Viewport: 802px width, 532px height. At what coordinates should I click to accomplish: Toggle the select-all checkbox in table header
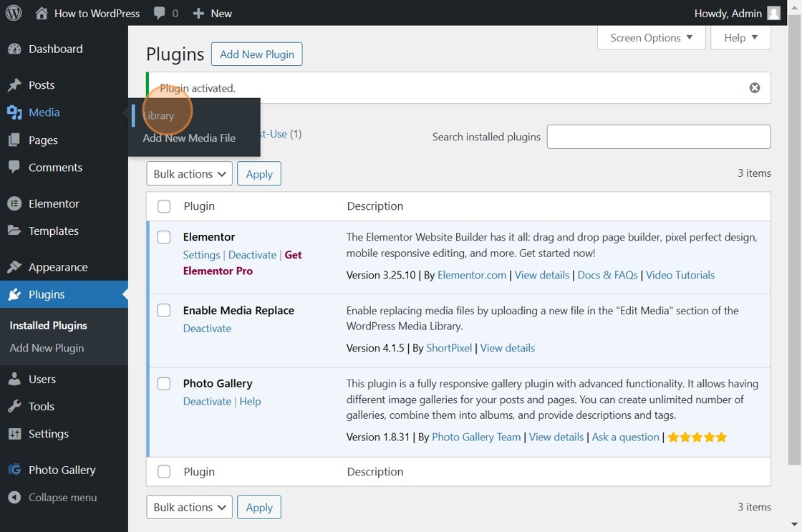164,206
